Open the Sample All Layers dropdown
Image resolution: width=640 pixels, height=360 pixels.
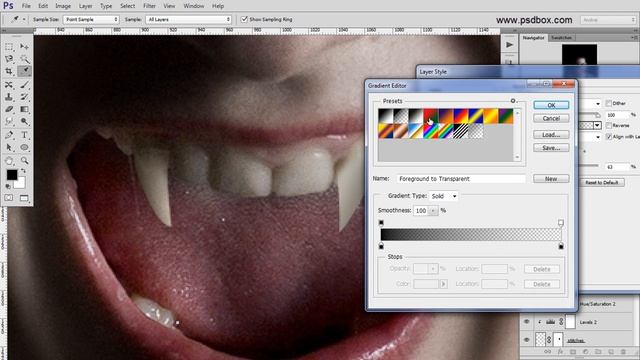(189, 19)
